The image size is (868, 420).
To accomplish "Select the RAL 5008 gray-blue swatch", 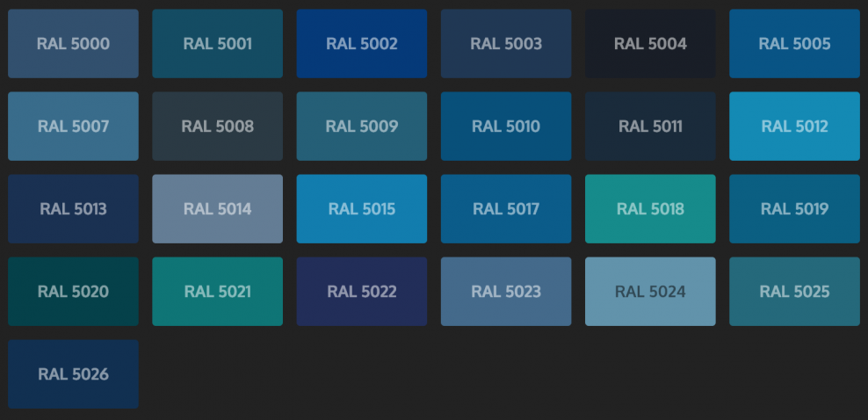I will coord(217,127).
